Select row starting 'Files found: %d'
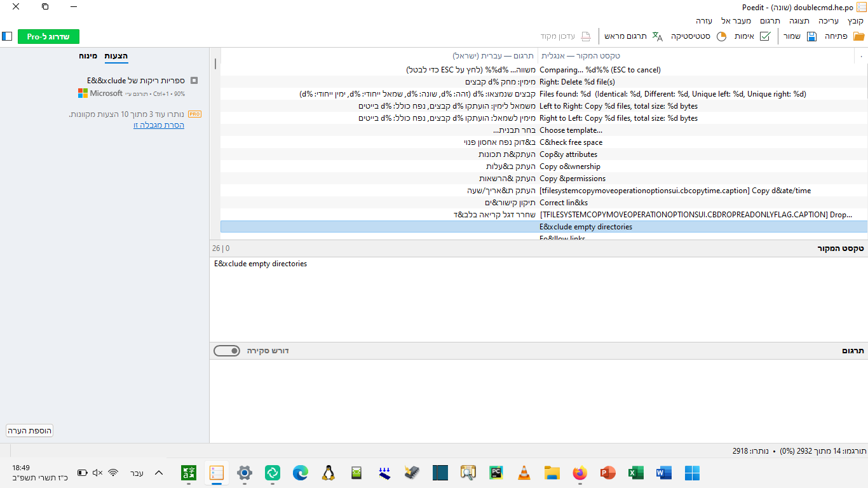 [x=544, y=94]
